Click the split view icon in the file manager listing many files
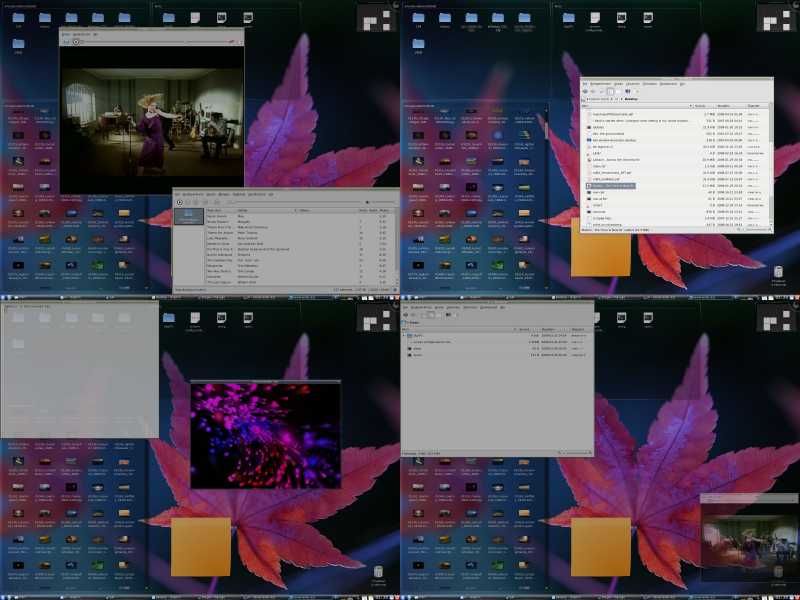Viewport: 800px width, 600px height. point(628,91)
